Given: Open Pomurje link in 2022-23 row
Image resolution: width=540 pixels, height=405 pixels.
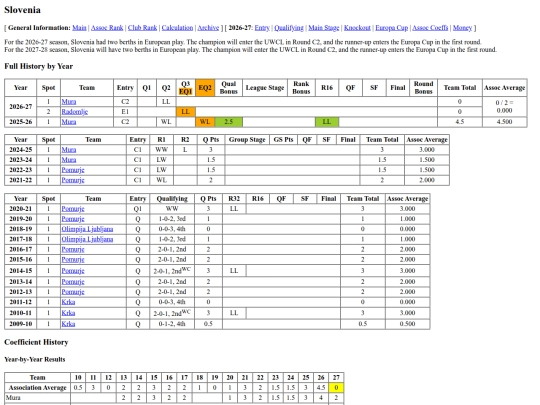Looking at the screenshot, I should [x=73, y=170].
